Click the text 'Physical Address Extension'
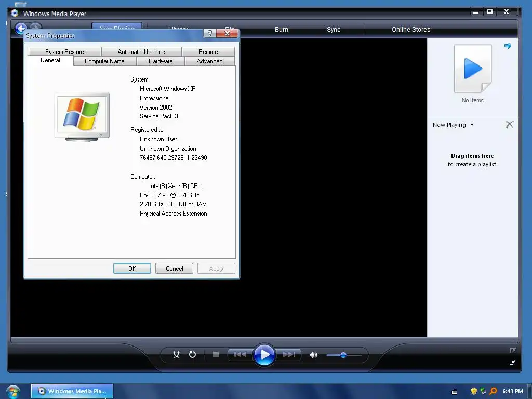This screenshot has width=532, height=399. (x=174, y=214)
